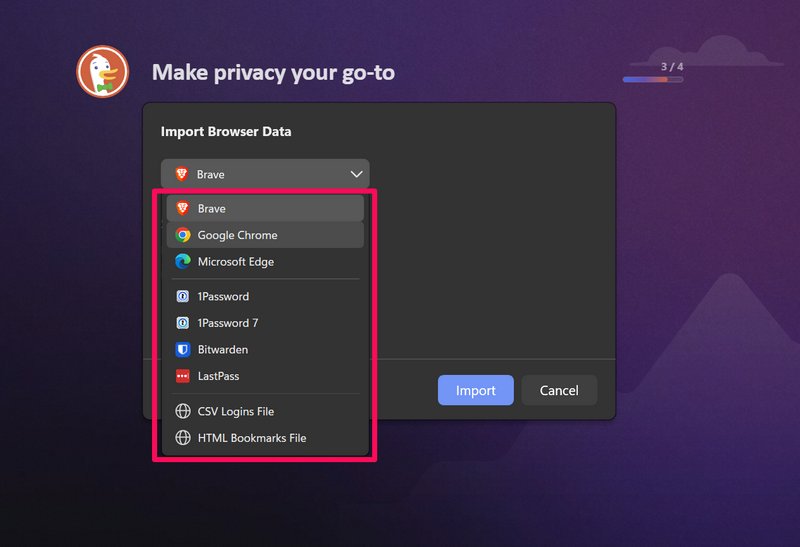Click the DuckDuckGo duck logo
800x547 pixels.
tap(103, 72)
